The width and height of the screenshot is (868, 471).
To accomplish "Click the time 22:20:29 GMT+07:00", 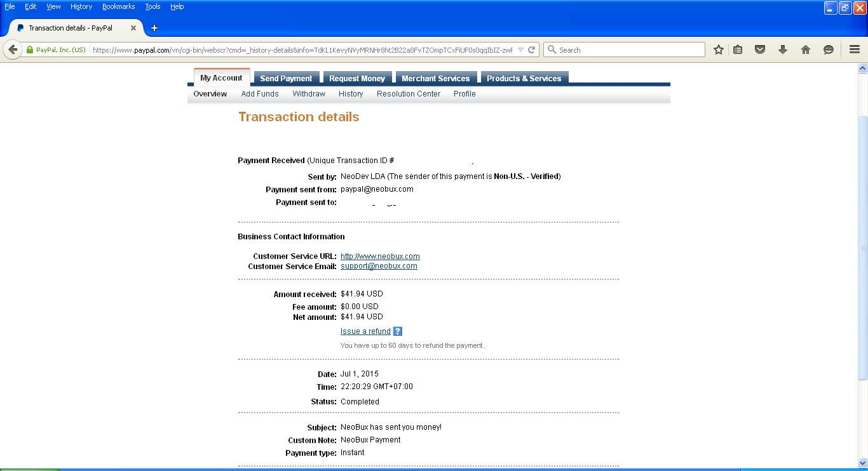I will [377, 387].
